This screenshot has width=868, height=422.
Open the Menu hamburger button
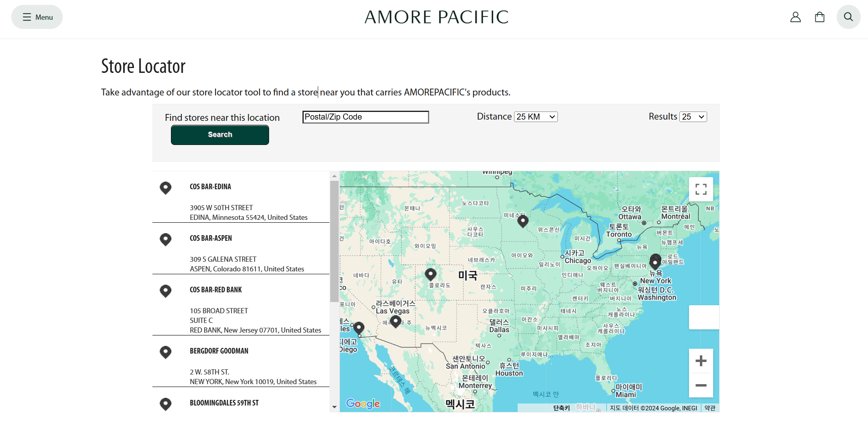(x=37, y=17)
